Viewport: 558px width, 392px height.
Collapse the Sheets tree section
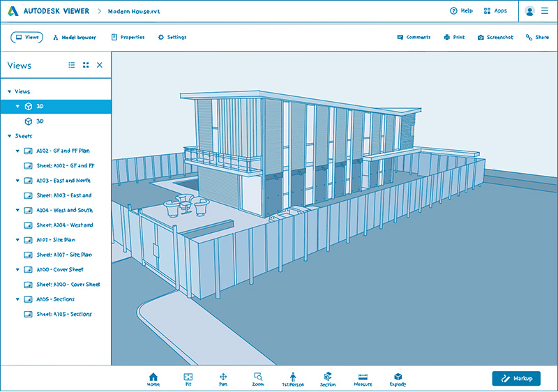(x=9, y=136)
